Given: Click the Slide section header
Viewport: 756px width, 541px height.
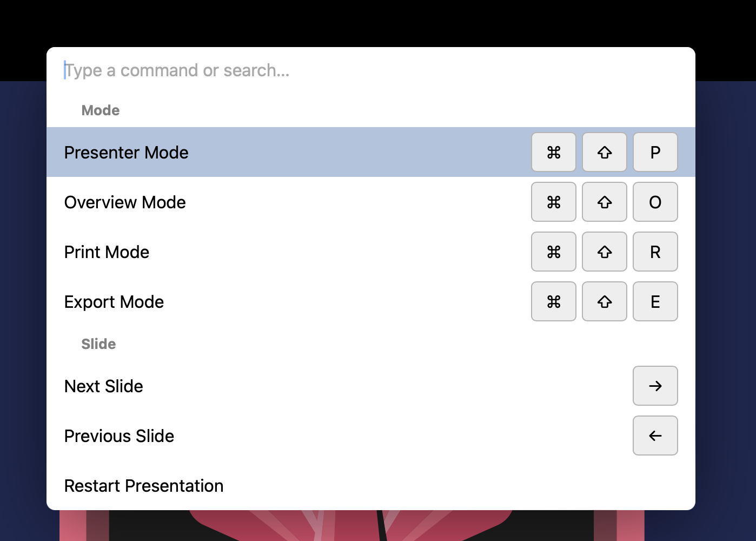Looking at the screenshot, I should (x=98, y=344).
